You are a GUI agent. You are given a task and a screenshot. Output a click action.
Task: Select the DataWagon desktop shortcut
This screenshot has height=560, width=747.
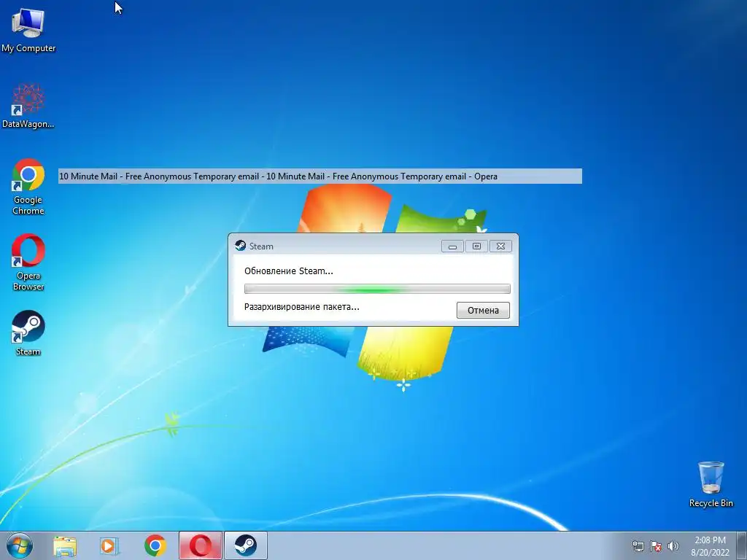[28, 106]
